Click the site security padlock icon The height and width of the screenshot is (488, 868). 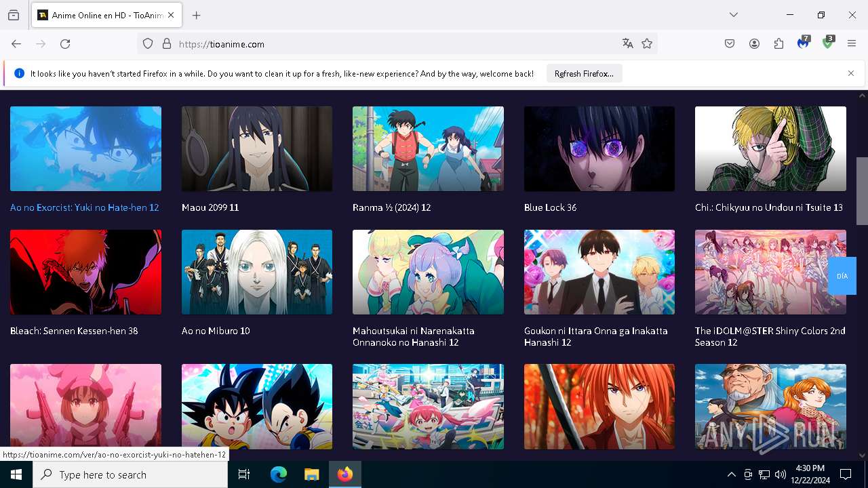pos(167,44)
